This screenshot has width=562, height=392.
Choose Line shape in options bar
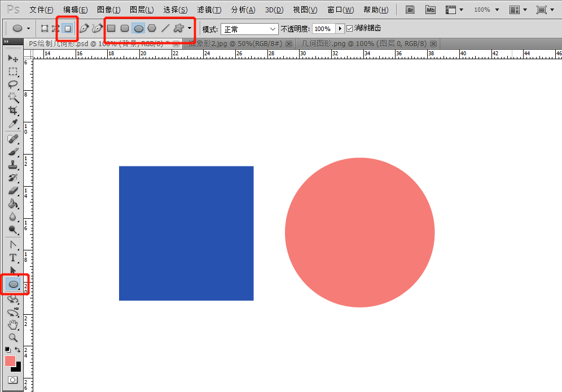click(x=165, y=28)
